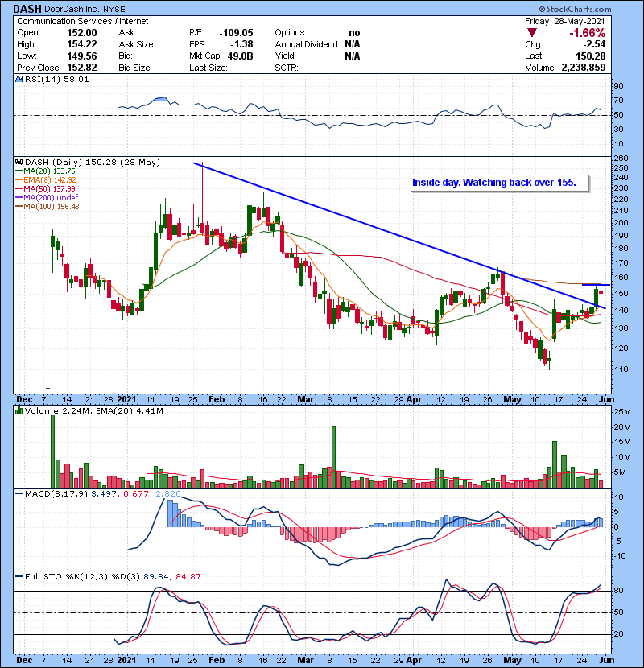Click the Volume figure 2,238,859

(x=584, y=68)
